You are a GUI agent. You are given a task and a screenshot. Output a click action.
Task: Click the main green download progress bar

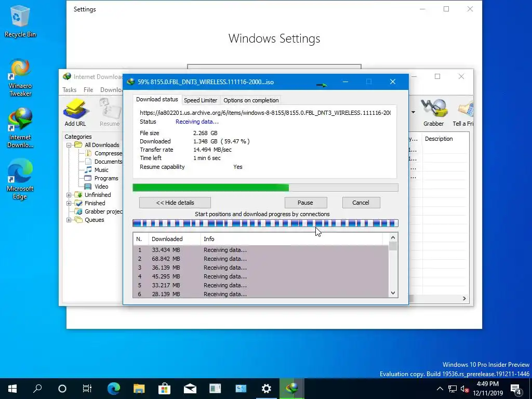(x=265, y=188)
